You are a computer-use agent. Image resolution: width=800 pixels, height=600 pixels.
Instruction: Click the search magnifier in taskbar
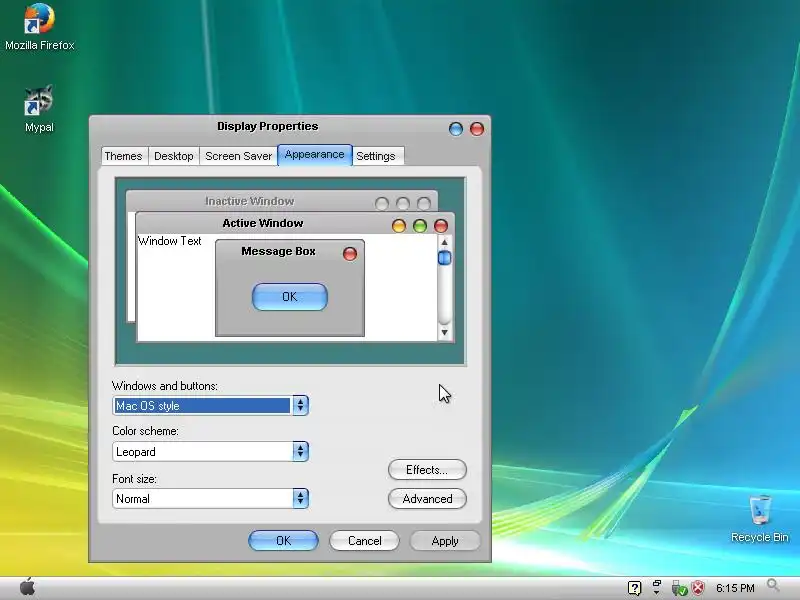coord(773,586)
